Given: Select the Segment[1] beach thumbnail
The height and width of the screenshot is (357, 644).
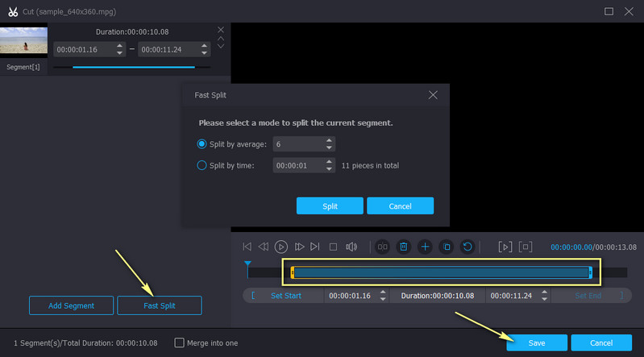Looking at the screenshot, I should coord(23,42).
